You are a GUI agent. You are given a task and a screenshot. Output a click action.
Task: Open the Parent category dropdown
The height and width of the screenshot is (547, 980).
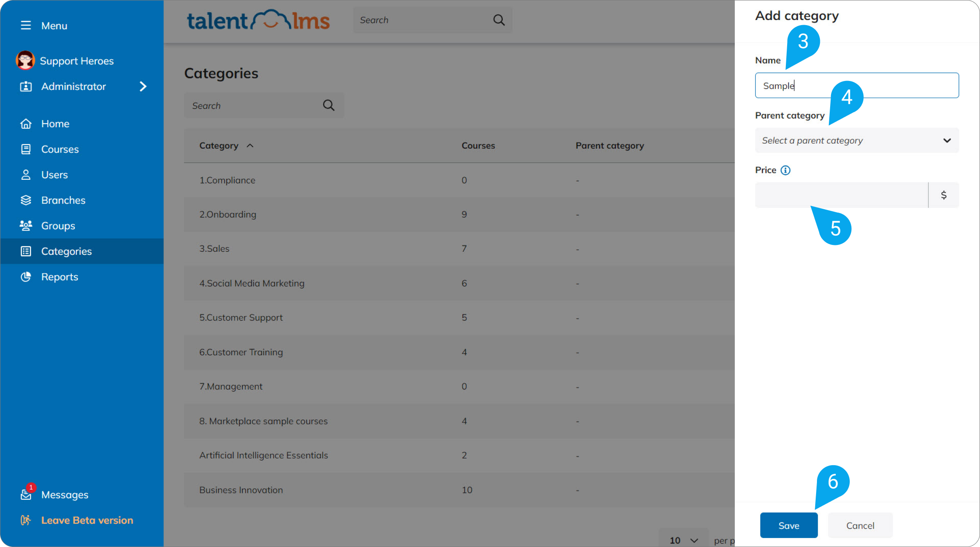pyautogui.click(x=857, y=141)
